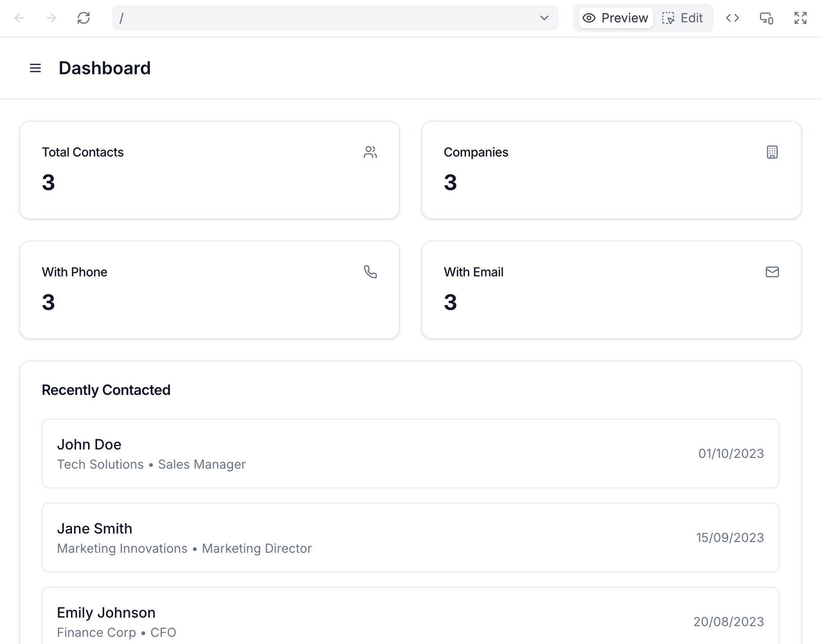
Task: Select the Emily Johnson contact row
Action: (x=410, y=621)
